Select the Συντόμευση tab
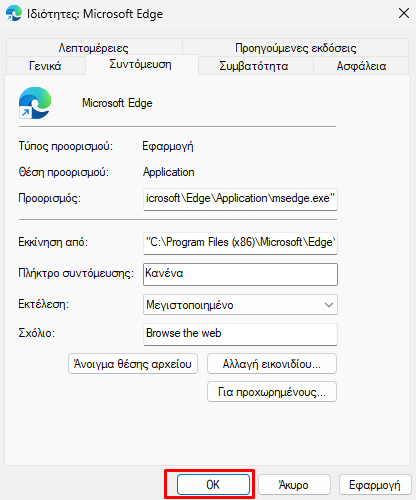Screen dimensions: 416x500 pos(141,64)
